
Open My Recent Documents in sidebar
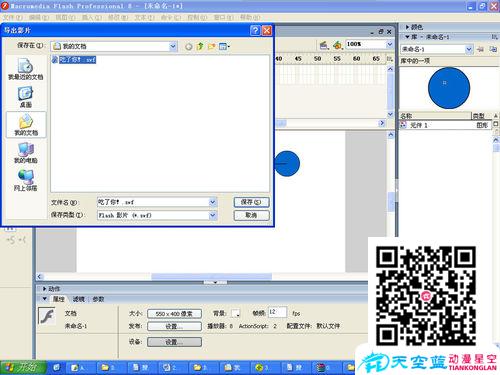pos(26,69)
